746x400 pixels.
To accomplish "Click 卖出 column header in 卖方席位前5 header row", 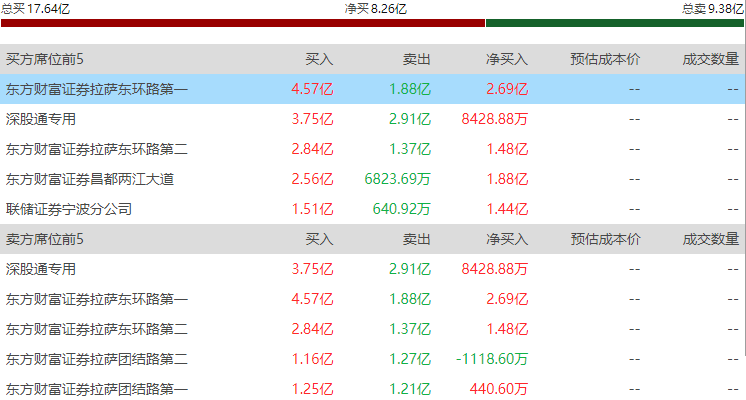I will point(417,239).
